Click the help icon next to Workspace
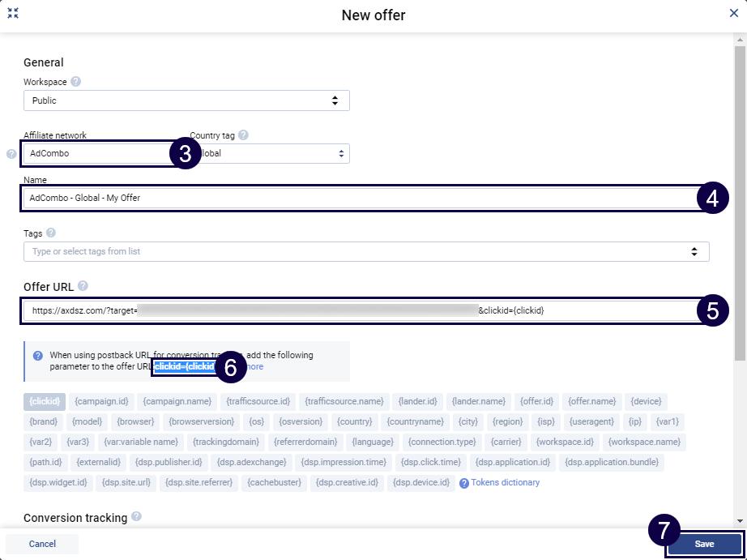 (76, 82)
